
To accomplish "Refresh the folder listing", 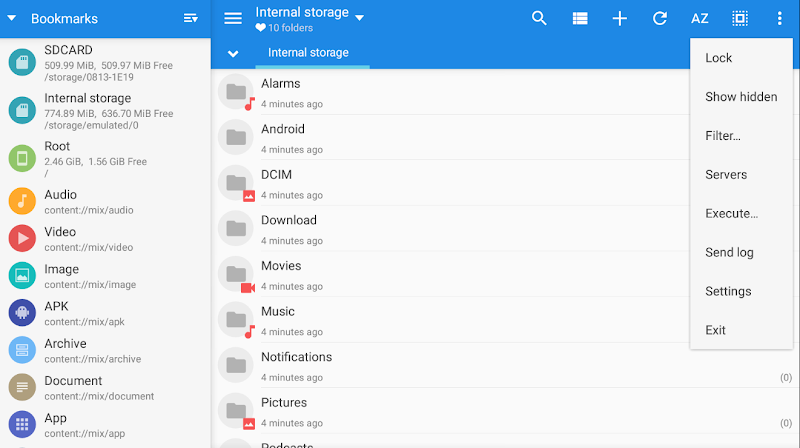I will tap(660, 19).
